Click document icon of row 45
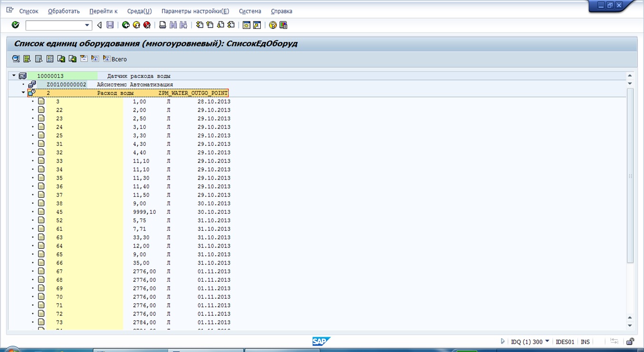The image size is (644, 352). tap(41, 211)
